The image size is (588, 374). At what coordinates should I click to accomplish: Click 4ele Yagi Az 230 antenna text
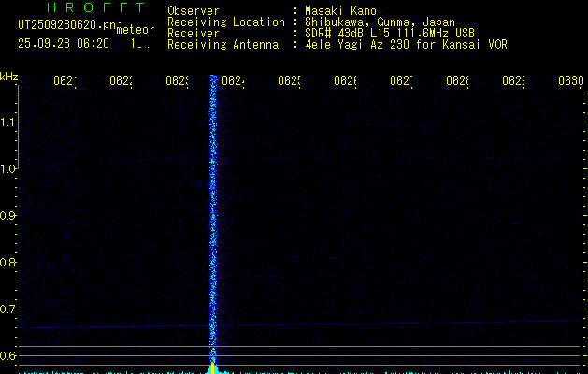(406, 45)
